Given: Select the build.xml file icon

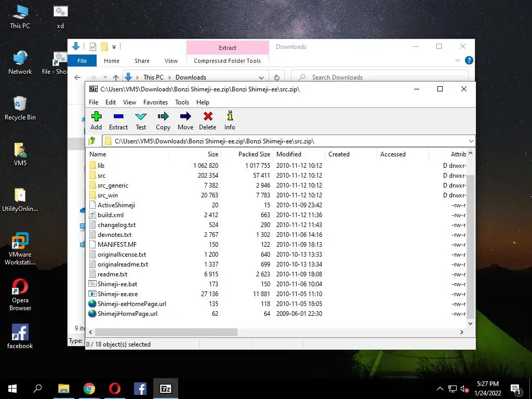Looking at the screenshot, I should (92, 215).
